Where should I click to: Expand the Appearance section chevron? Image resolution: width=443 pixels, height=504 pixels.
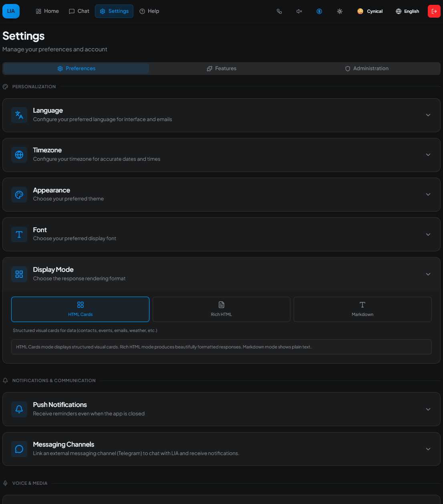point(428,194)
